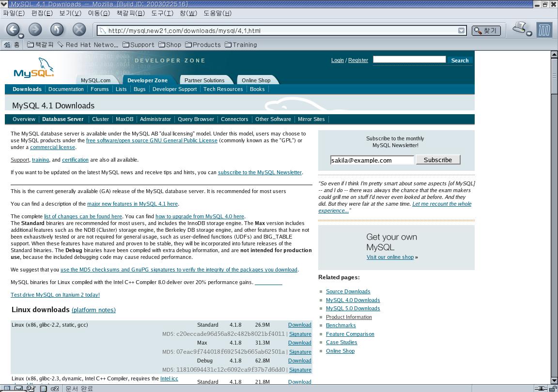Click the Mozilla M throbber logo
This screenshot has width=558, height=392.
[544, 30]
